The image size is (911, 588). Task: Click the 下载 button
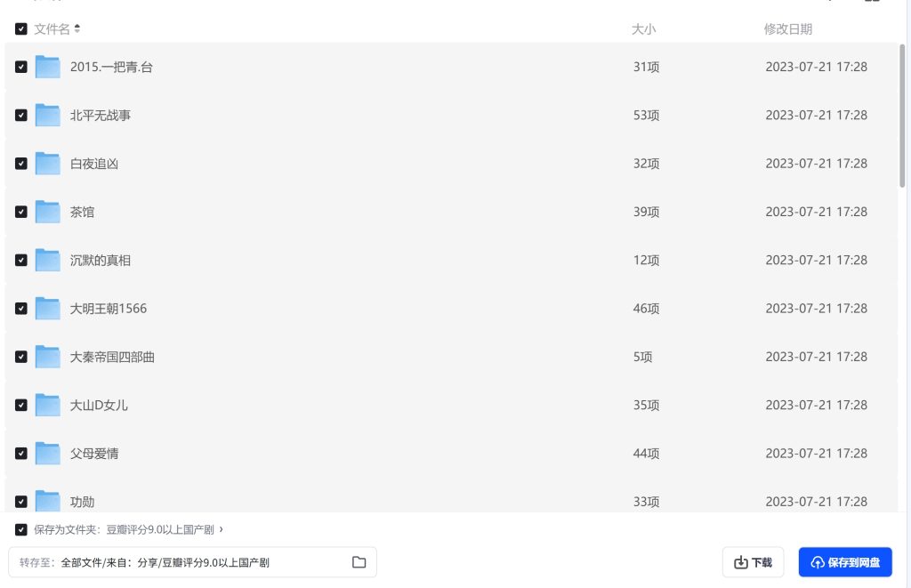tap(753, 562)
